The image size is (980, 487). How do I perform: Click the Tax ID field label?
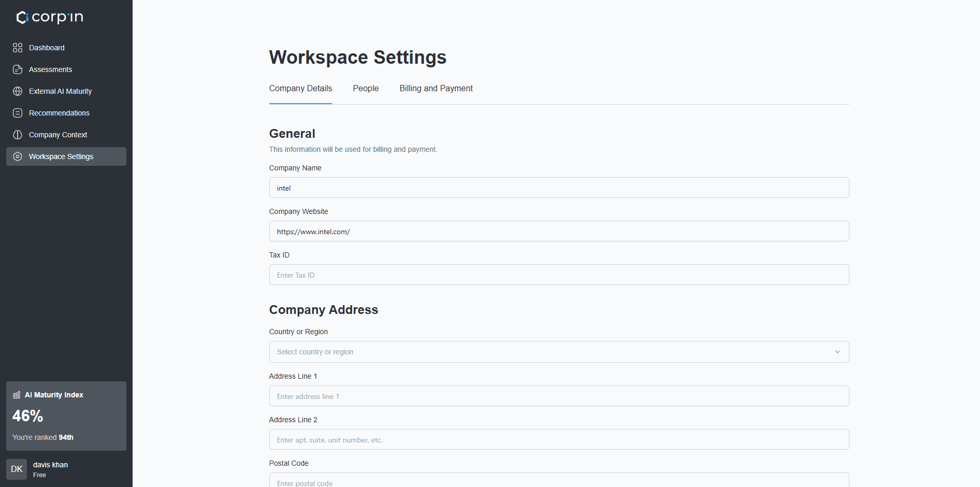point(279,255)
